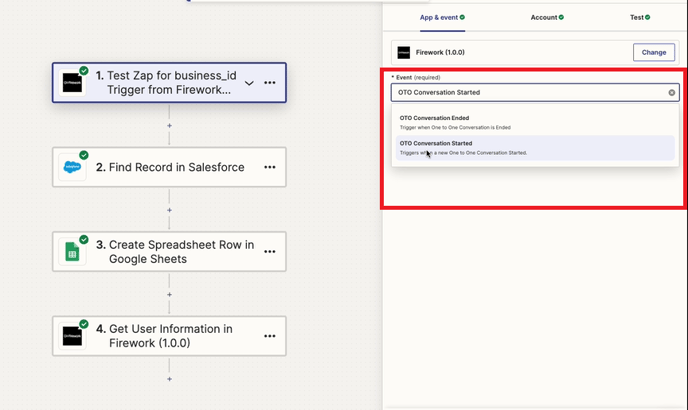Switch to the Test tab
Screen dimensions: 688x410
[640, 18]
